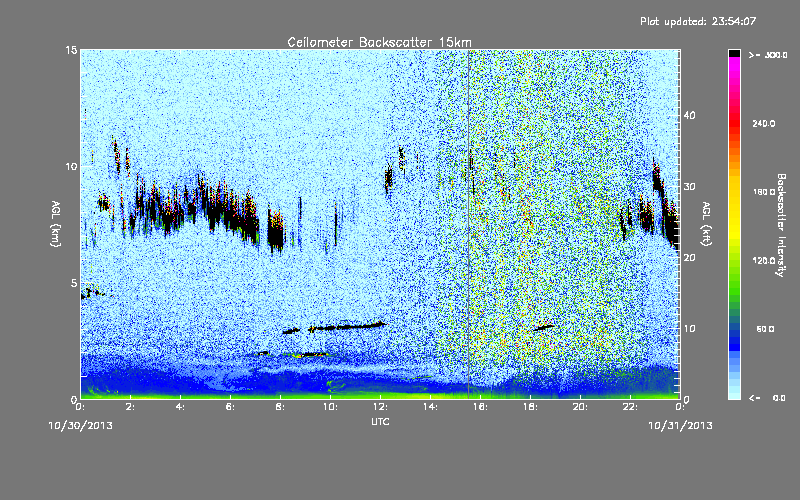Click the 18: hour tick label on x-axis
This screenshot has height=500, width=800.
(x=530, y=407)
